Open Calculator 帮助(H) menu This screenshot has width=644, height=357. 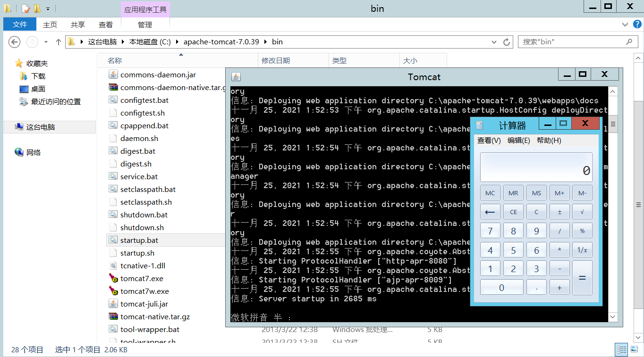coord(549,141)
